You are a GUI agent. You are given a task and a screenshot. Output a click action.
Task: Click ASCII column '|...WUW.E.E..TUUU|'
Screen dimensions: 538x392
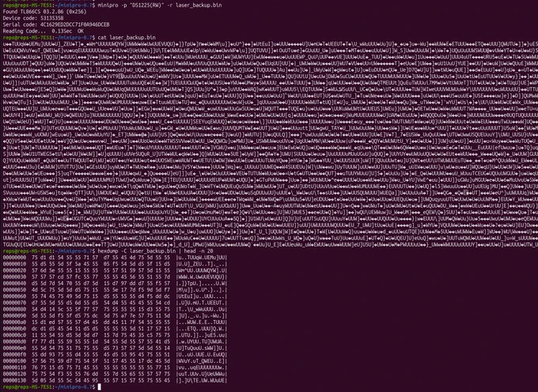pos(202,322)
